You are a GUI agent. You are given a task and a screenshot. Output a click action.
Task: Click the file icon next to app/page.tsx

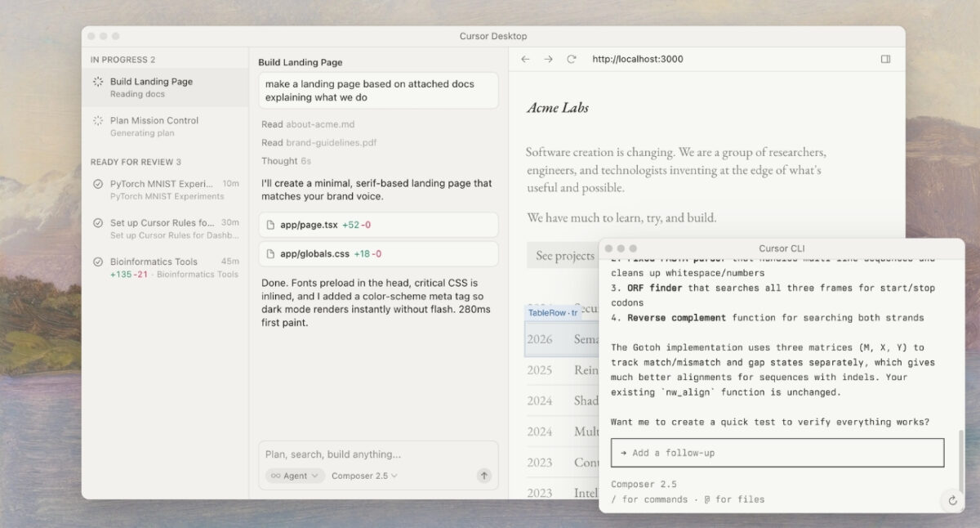pyautogui.click(x=271, y=225)
